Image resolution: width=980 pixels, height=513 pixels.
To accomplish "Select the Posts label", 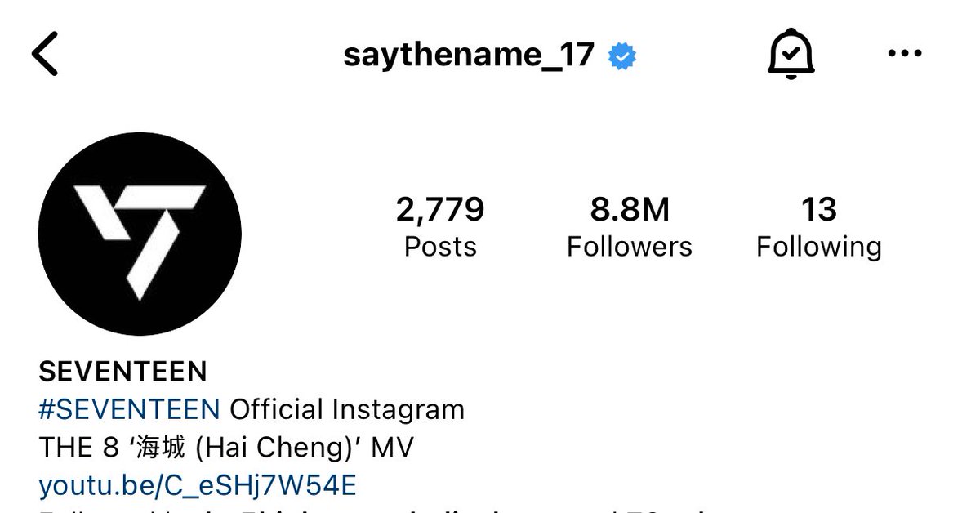I will [440, 247].
